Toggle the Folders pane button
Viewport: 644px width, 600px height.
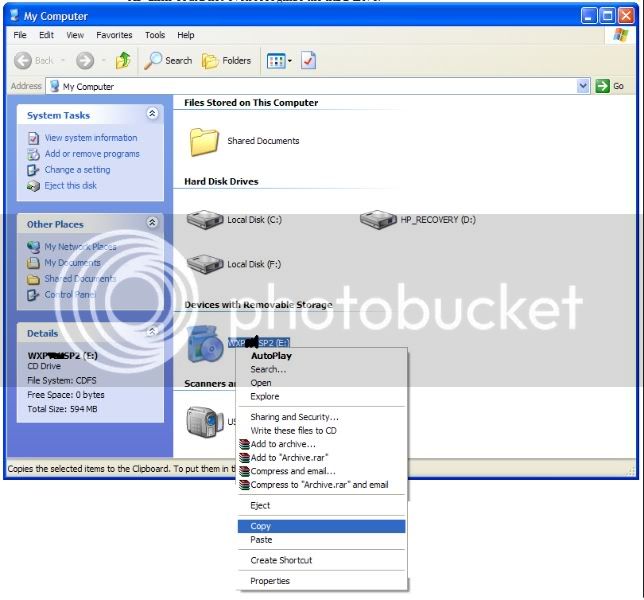click(x=227, y=61)
